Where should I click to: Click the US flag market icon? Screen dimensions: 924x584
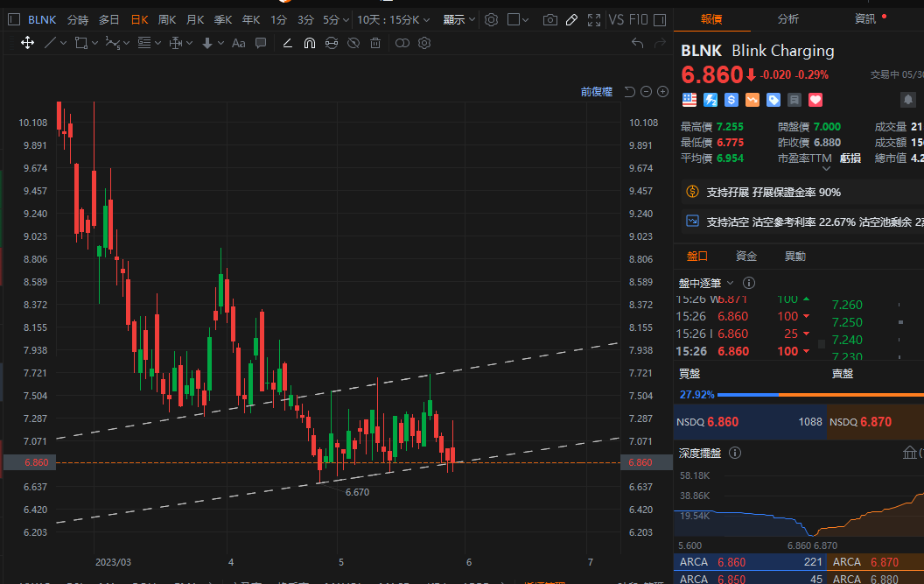689,100
